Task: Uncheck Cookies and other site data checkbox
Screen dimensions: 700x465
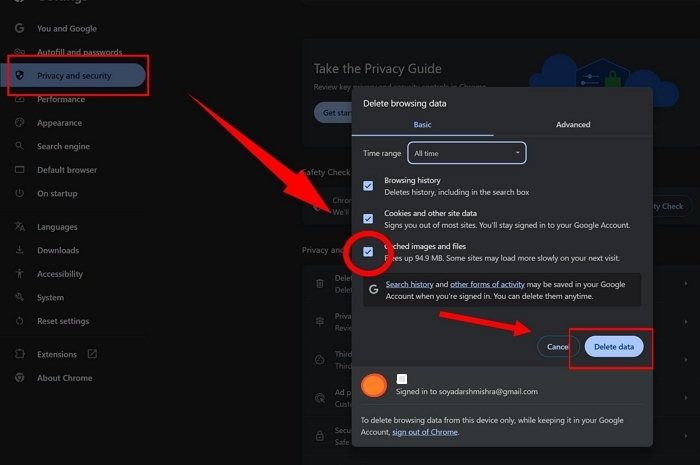Action: pos(368,219)
